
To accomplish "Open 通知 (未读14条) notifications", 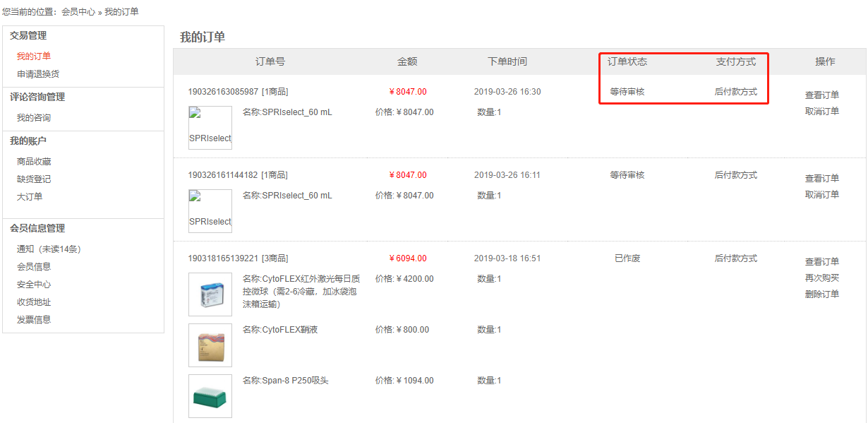I will (x=50, y=249).
